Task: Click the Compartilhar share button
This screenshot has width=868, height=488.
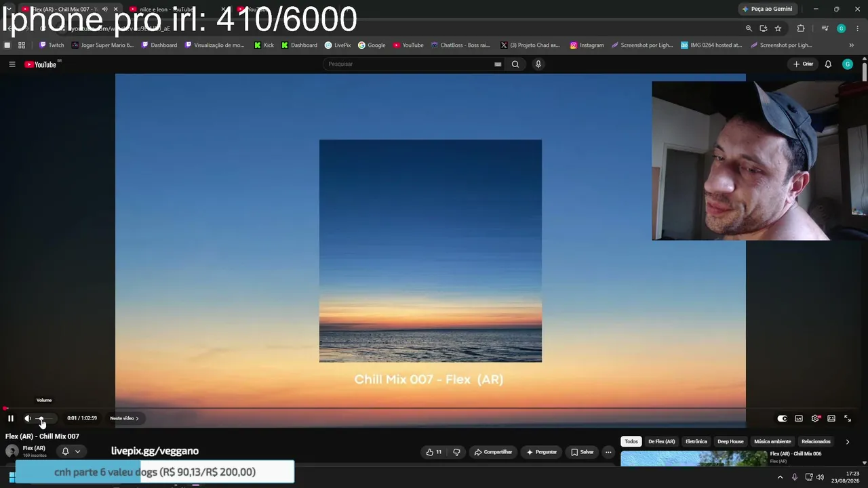Action: 493,452
